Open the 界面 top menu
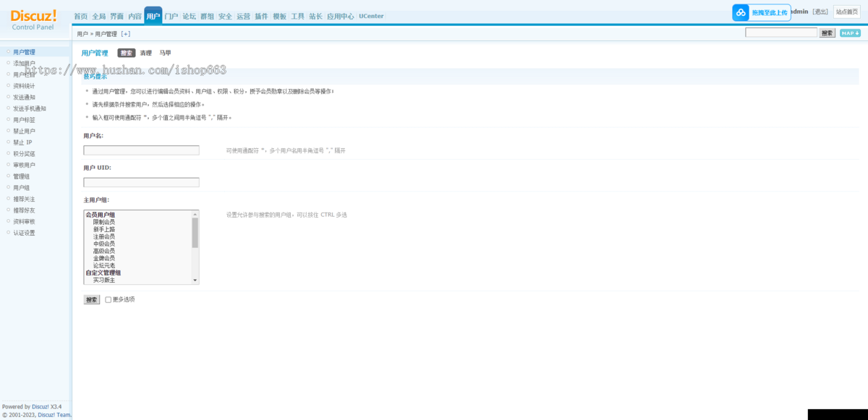The image size is (868, 420). 116,16
